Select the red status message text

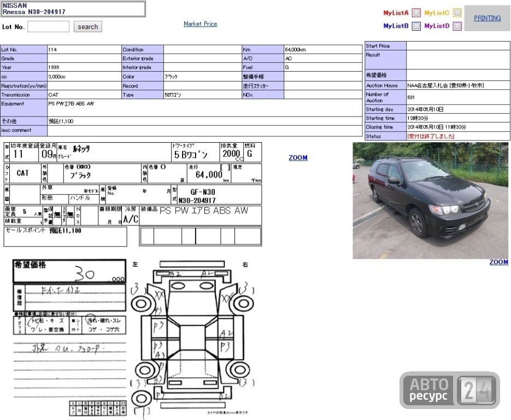click(431, 136)
